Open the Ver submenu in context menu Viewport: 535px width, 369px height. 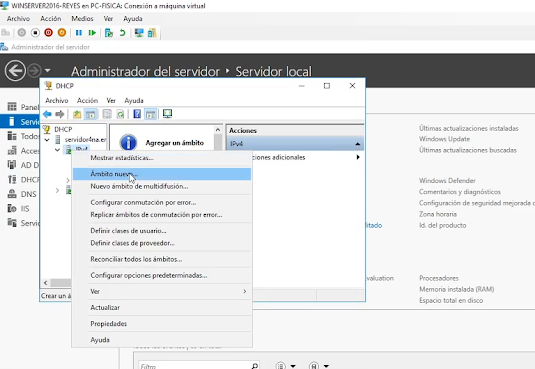[162, 291]
